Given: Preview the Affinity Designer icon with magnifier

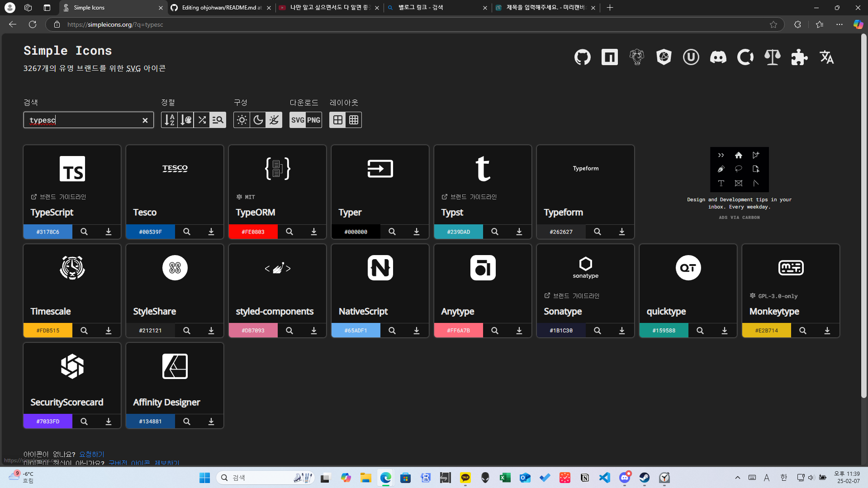Looking at the screenshot, I should (x=187, y=422).
